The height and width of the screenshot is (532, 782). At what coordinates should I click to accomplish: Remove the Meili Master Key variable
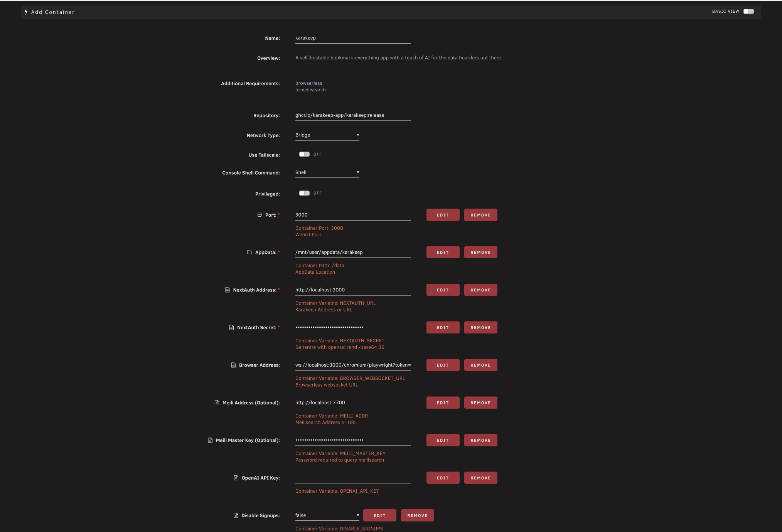[480, 440]
